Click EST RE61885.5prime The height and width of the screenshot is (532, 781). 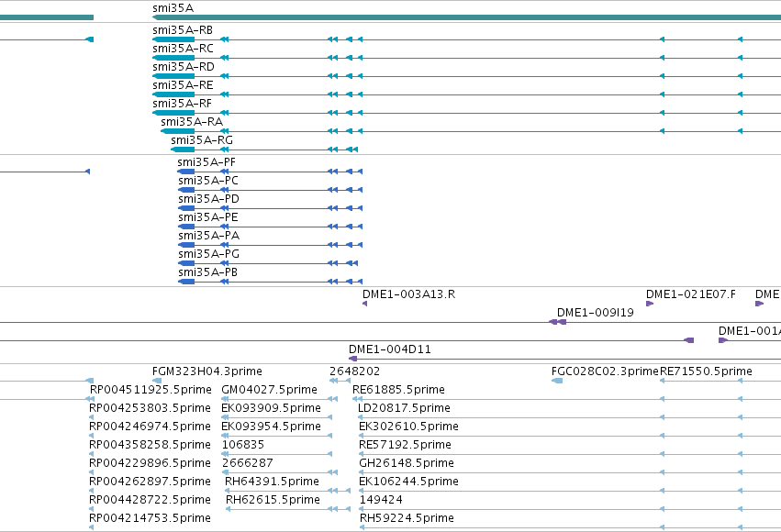click(398, 390)
